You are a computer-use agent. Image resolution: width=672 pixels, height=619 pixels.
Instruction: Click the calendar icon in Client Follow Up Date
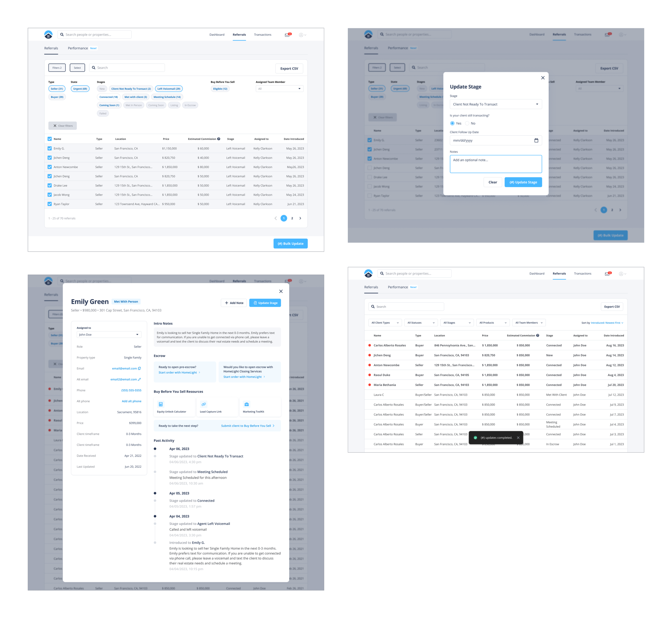[x=536, y=140]
